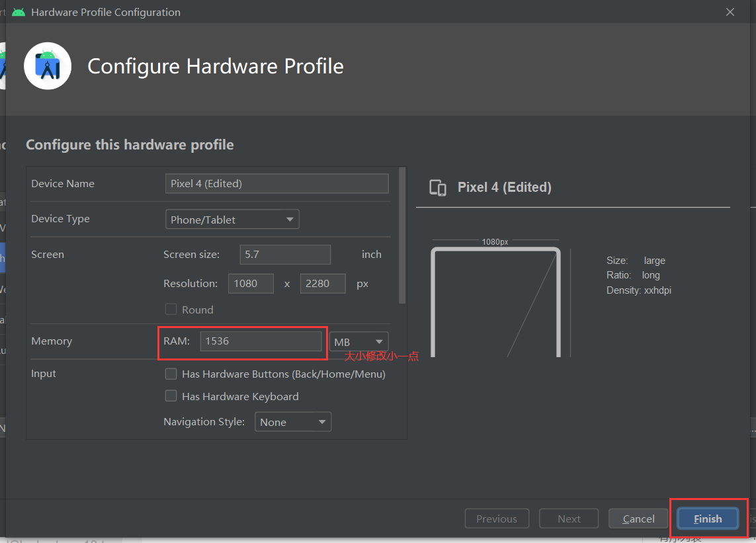Click the Android head icon in title bar

pyautogui.click(x=19, y=12)
